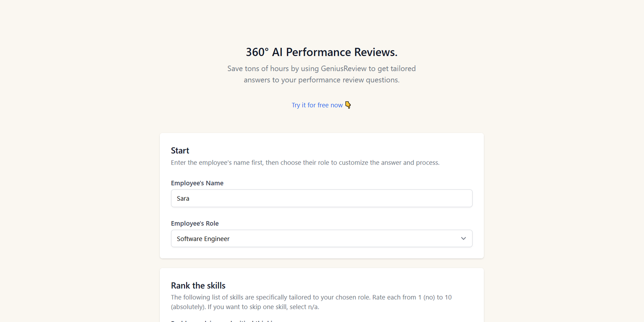The height and width of the screenshot is (322, 644).
Task: Select the 'Software Engineer' role value text
Action: tap(203, 239)
